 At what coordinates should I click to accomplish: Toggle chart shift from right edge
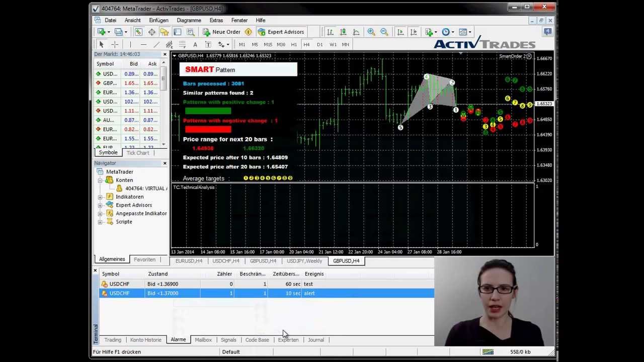tap(414, 32)
